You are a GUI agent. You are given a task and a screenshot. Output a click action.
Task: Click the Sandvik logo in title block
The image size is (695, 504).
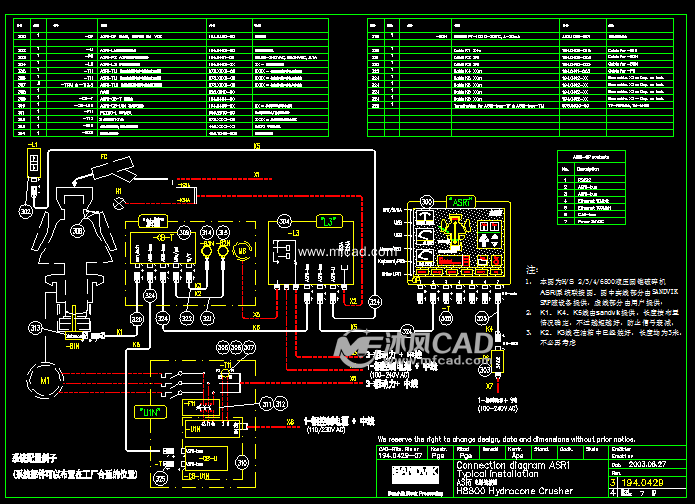[x=415, y=475]
